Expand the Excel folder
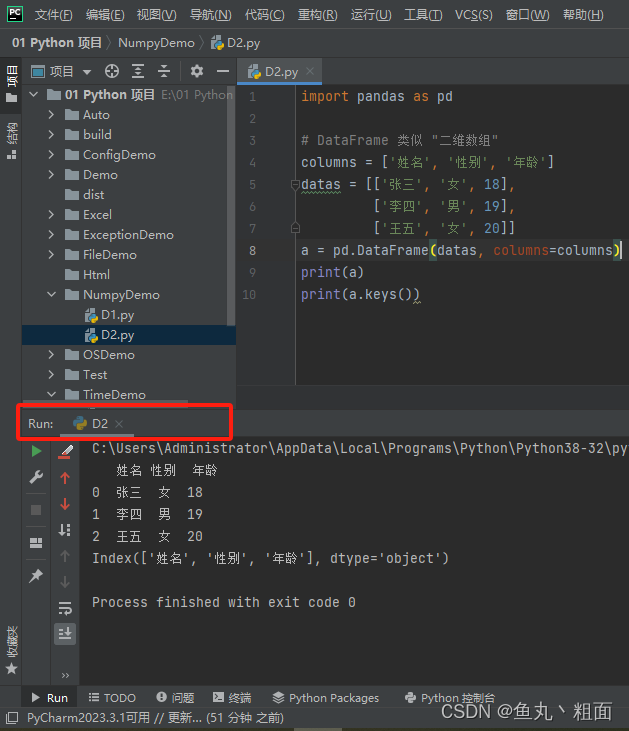The width and height of the screenshot is (629, 731). pos(51,214)
